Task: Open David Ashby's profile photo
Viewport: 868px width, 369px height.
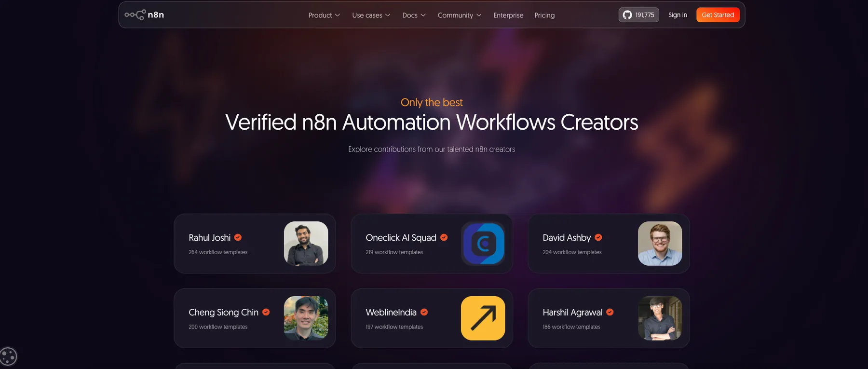Action: [660, 244]
